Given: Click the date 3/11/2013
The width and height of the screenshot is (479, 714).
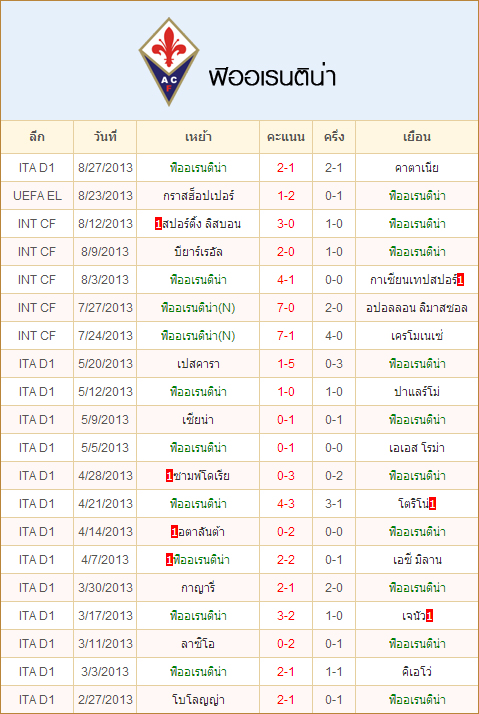Looking at the screenshot, I should [x=105, y=644].
